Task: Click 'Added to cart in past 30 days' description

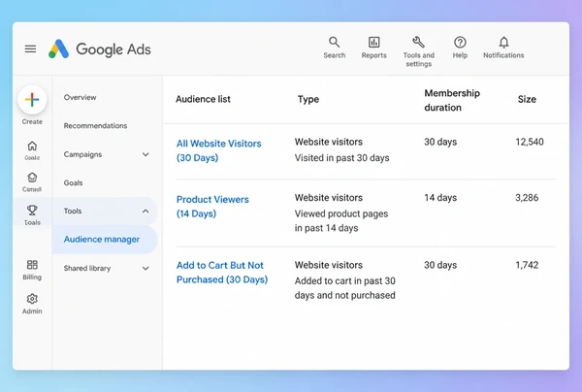Action: point(344,288)
